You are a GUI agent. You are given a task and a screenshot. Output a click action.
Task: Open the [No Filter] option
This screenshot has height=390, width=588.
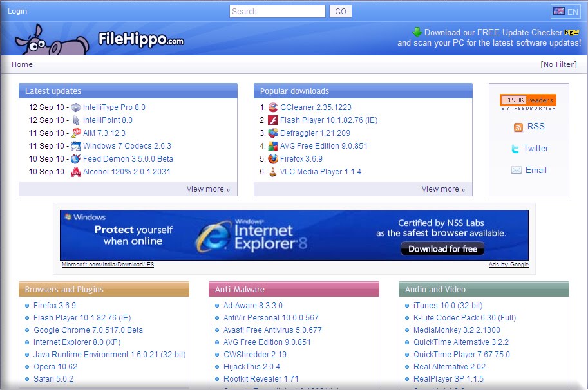(558, 64)
